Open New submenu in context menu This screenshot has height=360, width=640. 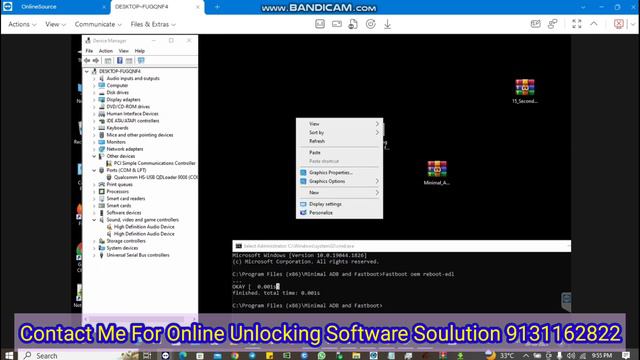click(339, 192)
